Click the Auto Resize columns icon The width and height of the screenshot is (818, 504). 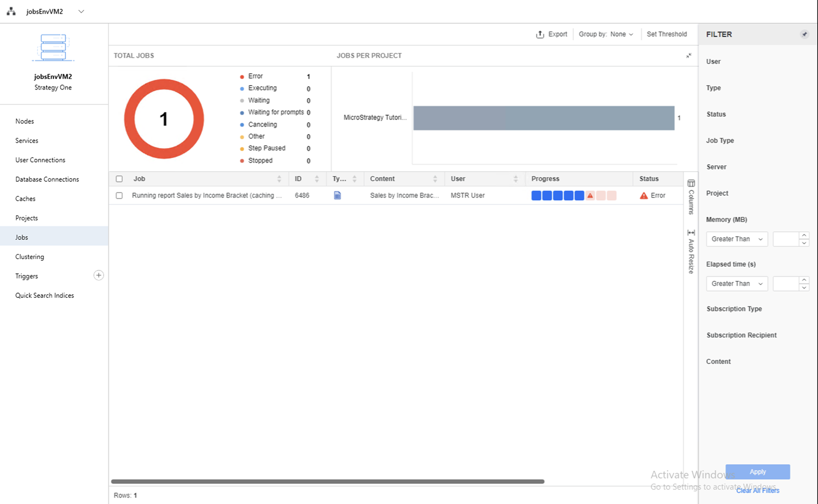click(x=691, y=233)
